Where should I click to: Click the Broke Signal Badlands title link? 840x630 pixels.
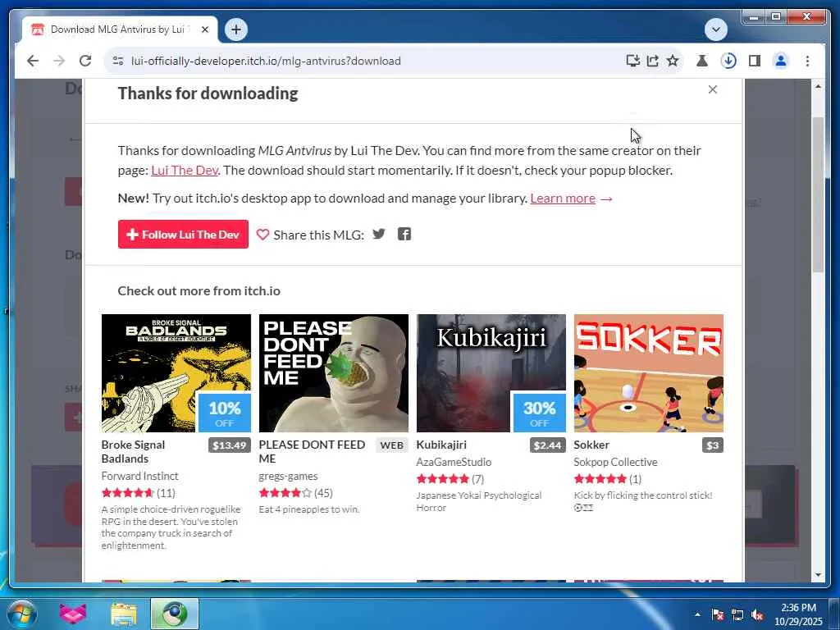[x=133, y=452]
